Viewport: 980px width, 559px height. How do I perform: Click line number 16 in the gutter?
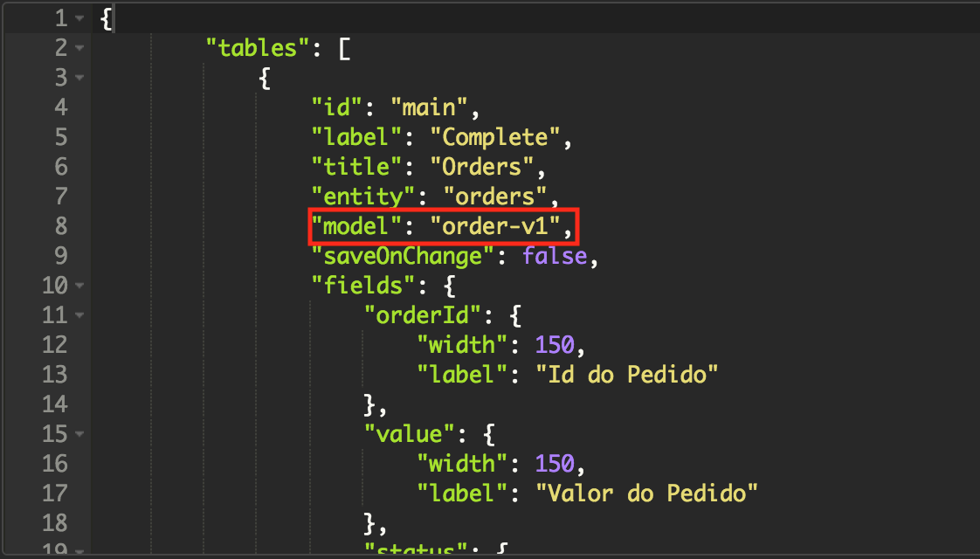click(x=55, y=463)
